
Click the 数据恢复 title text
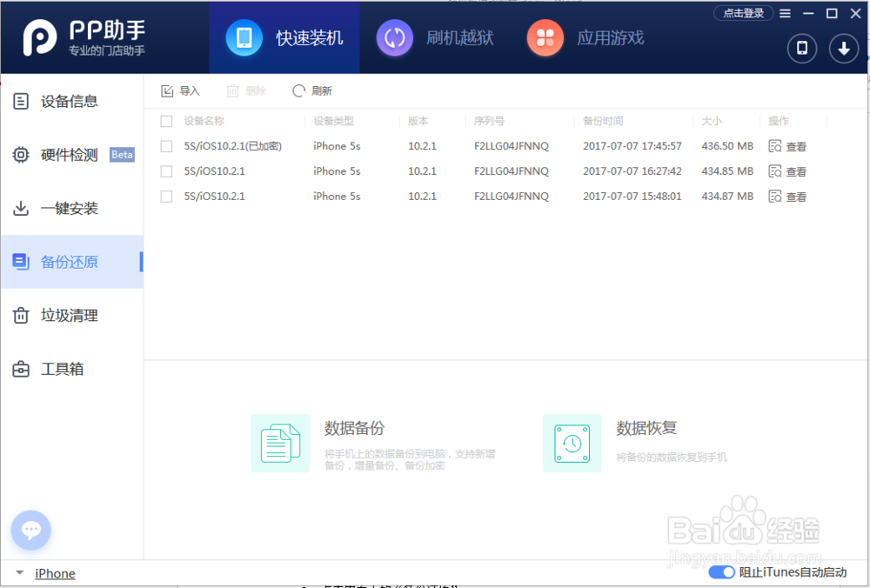click(x=646, y=428)
